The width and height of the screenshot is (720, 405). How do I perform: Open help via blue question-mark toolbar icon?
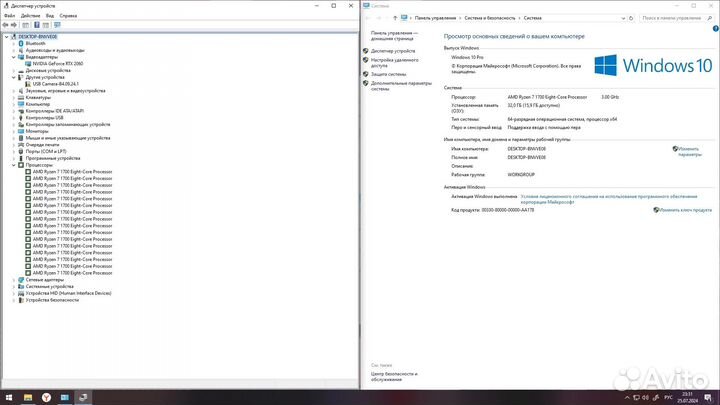[x=37, y=25]
